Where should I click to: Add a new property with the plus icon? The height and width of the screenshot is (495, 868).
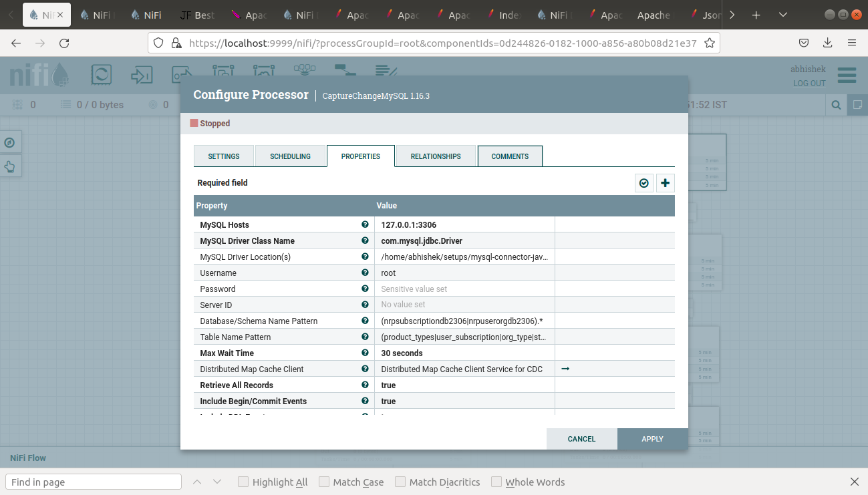click(x=665, y=182)
